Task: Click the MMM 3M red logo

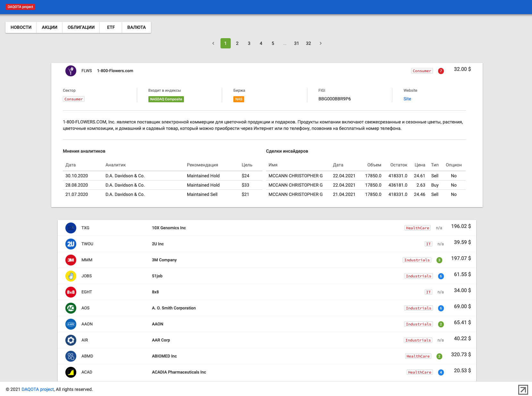Action: [x=71, y=260]
